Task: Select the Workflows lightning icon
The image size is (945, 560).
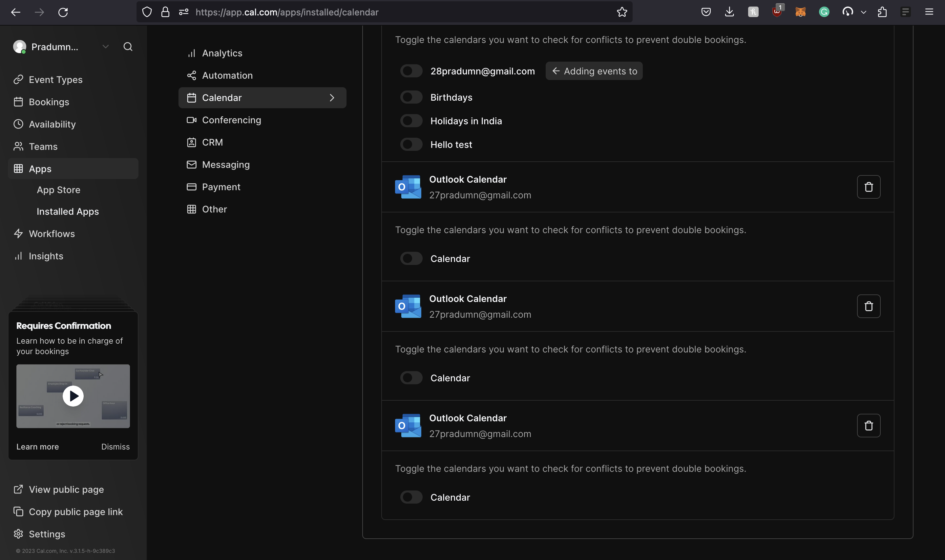Action: tap(18, 233)
